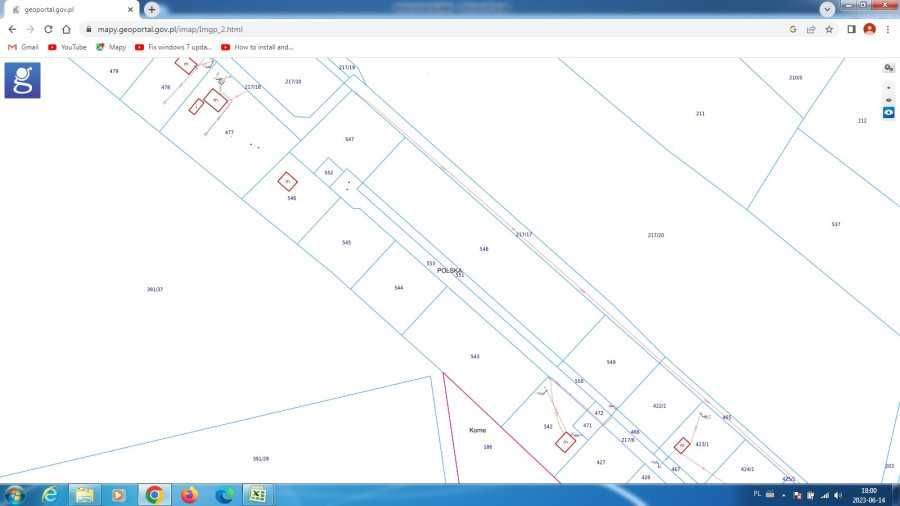Bookmark this page with the star

829,29
